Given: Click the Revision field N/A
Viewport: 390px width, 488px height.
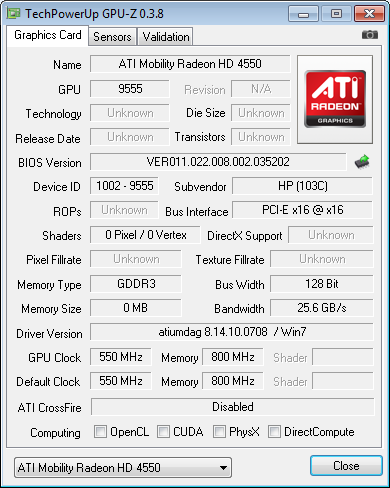Looking at the screenshot, I should pos(261,89).
